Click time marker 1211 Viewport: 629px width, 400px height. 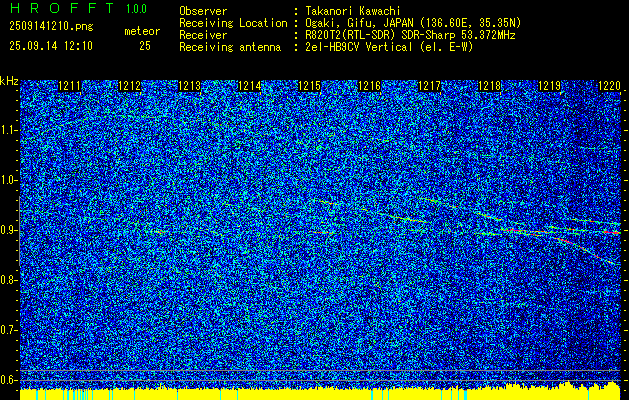pos(69,86)
